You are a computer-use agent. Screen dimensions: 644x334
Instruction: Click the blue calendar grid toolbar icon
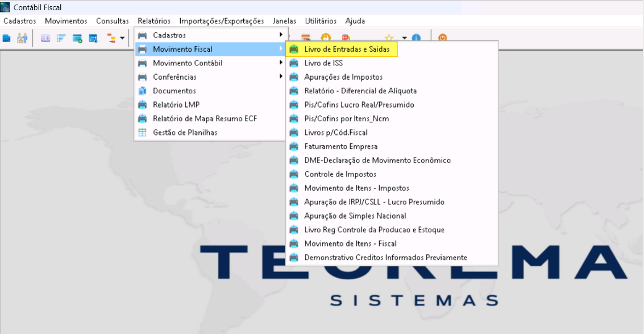93,38
